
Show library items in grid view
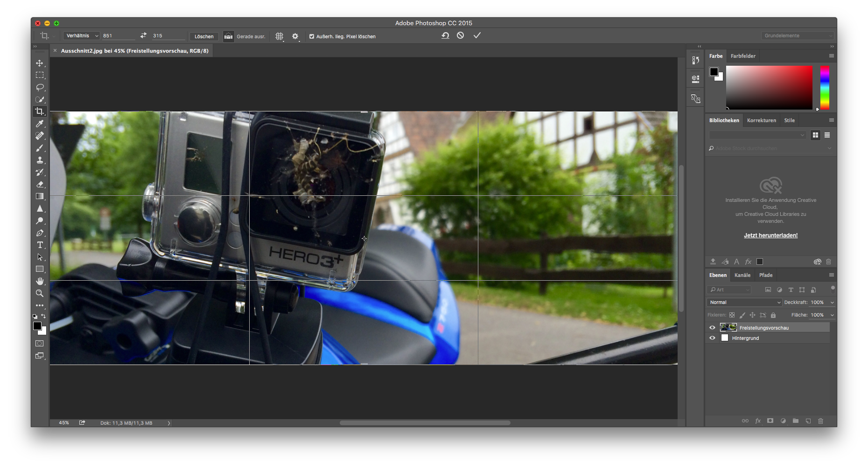coord(815,135)
